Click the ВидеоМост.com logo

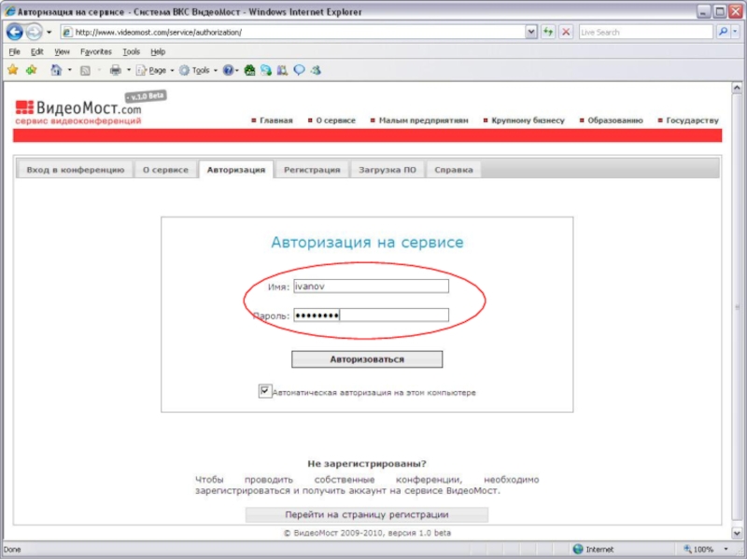[x=78, y=111]
